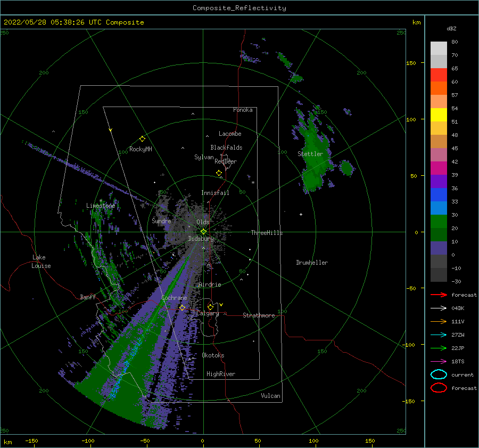Click the 111V legend text

[458, 321]
